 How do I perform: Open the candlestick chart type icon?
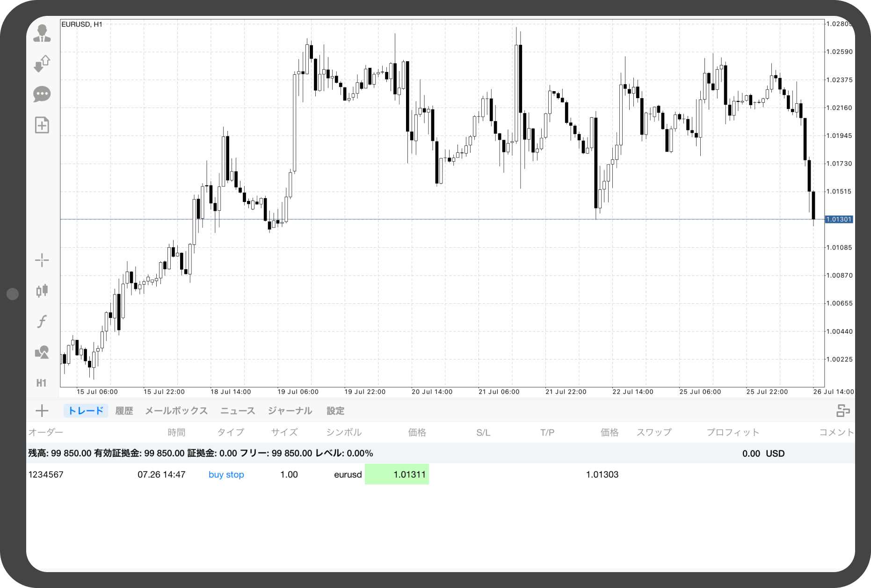(42, 291)
